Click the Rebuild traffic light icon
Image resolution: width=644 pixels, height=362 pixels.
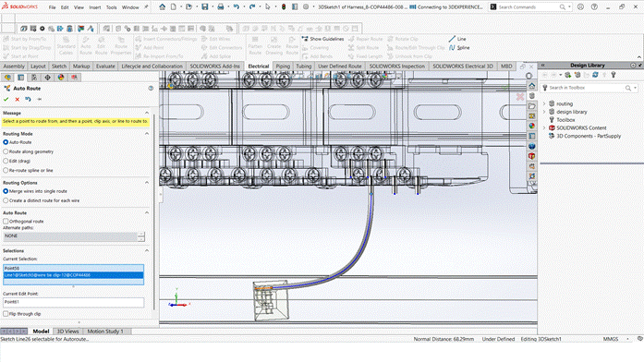click(x=284, y=7)
